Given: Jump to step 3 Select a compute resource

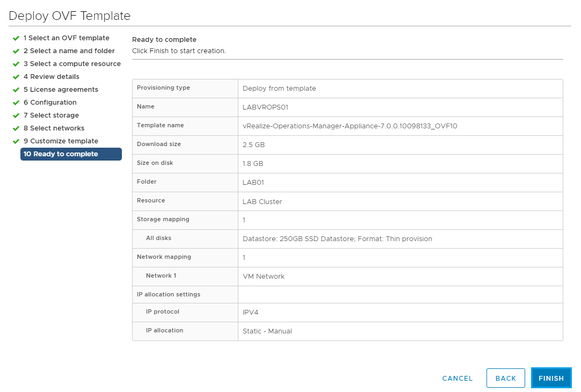Looking at the screenshot, I should tap(72, 64).
